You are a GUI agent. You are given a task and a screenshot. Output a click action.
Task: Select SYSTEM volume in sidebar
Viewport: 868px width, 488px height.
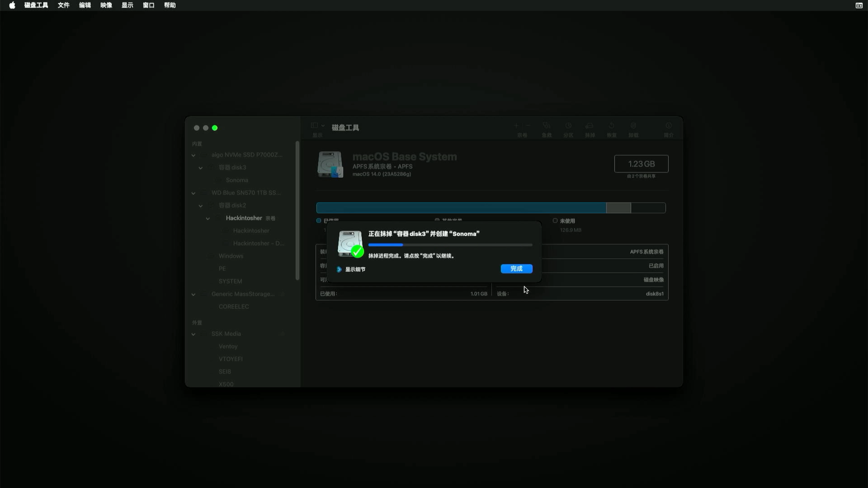pos(230,281)
